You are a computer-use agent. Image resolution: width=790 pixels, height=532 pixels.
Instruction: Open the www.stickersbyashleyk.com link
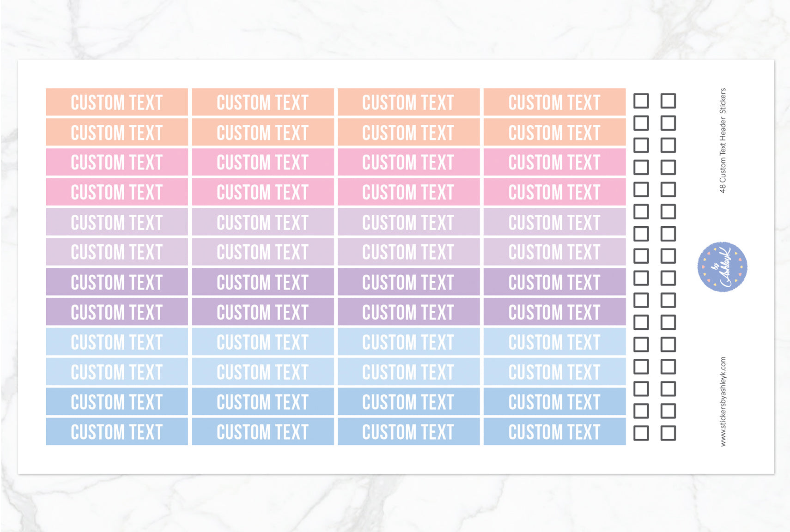[x=723, y=401]
